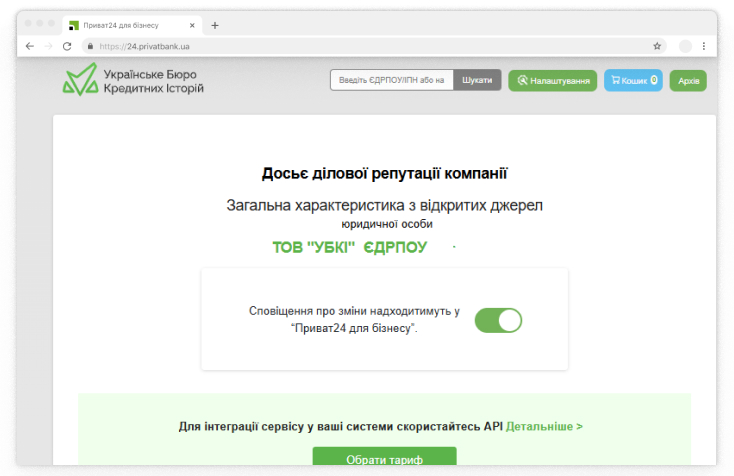Click the browser back arrow
This screenshot has height=476, width=734.
[x=30, y=46]
